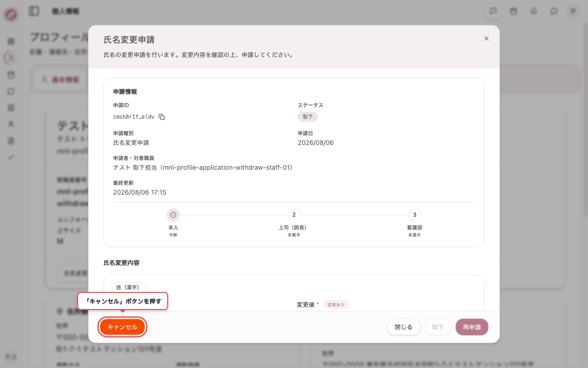Click the applicant name テスト 取下担当
This screenshot has height=368, width=588.
point(136,167)
